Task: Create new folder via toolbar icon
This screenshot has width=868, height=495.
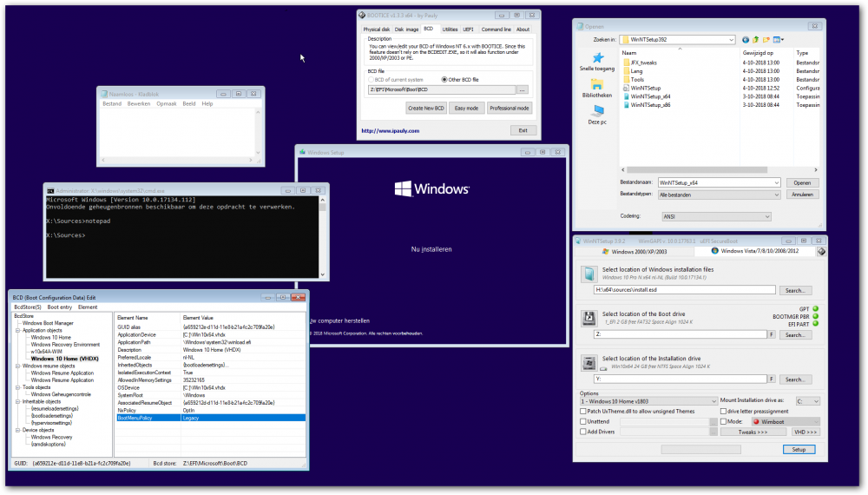Action: pyautogui.click(x=766, y=39)
